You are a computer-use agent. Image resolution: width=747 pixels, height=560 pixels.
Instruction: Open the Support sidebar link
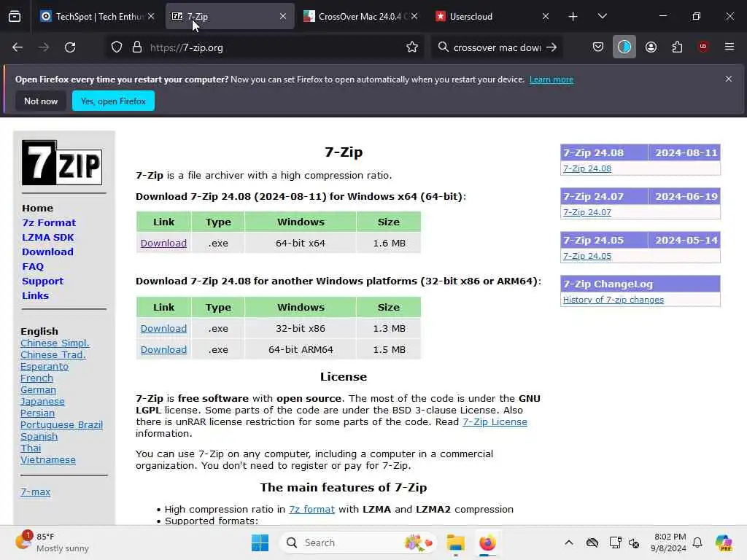(x=43, y=281)
